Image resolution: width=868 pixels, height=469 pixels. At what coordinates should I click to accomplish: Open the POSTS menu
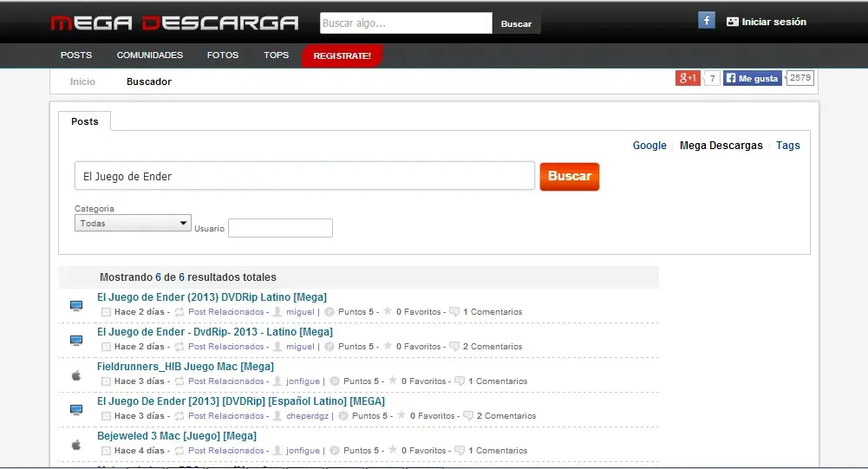pos(76,55)
